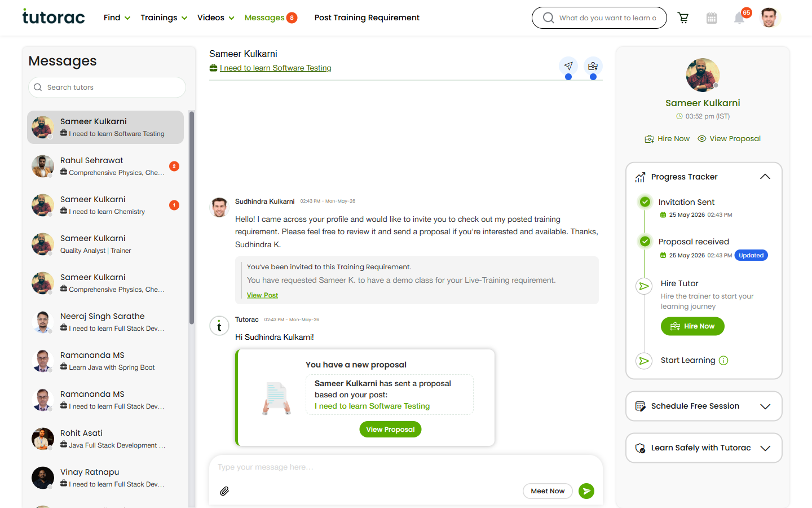Click the attachment paperclip icon
812x508 pixels.
[224, 491]
